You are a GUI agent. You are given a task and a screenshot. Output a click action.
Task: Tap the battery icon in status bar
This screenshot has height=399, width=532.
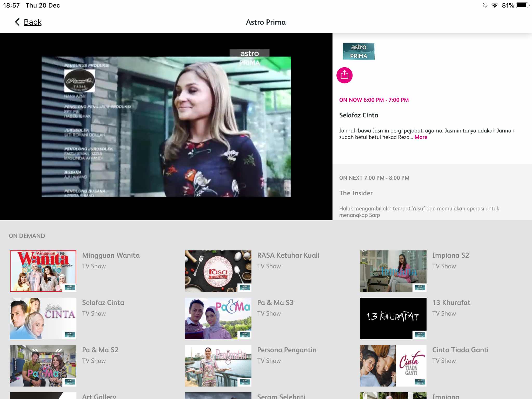pos(522,5)
